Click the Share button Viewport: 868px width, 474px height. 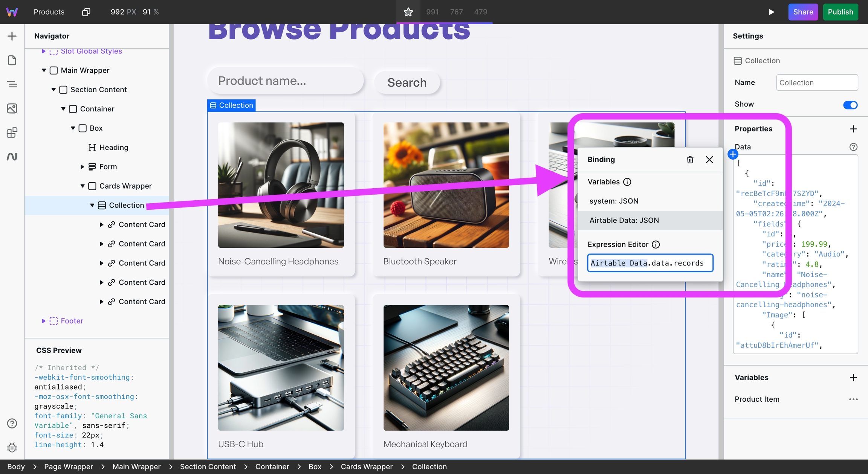[x=803, y=12]
